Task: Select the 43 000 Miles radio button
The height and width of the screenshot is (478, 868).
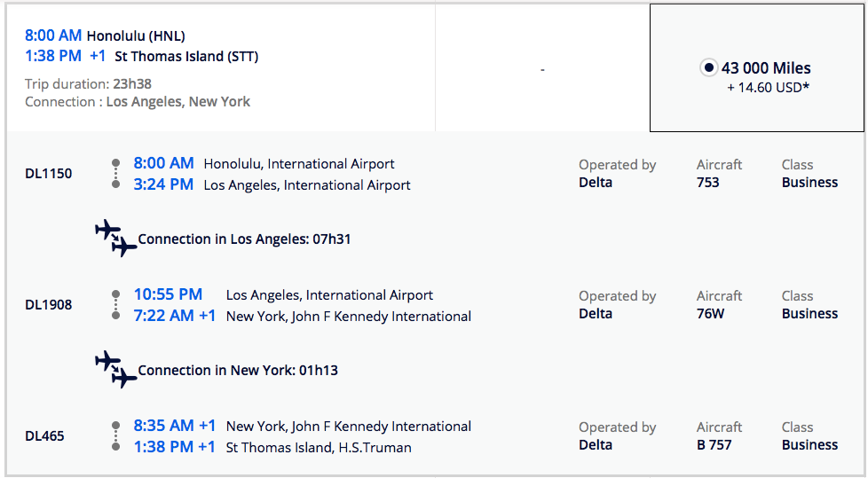Action: point(708,67)
